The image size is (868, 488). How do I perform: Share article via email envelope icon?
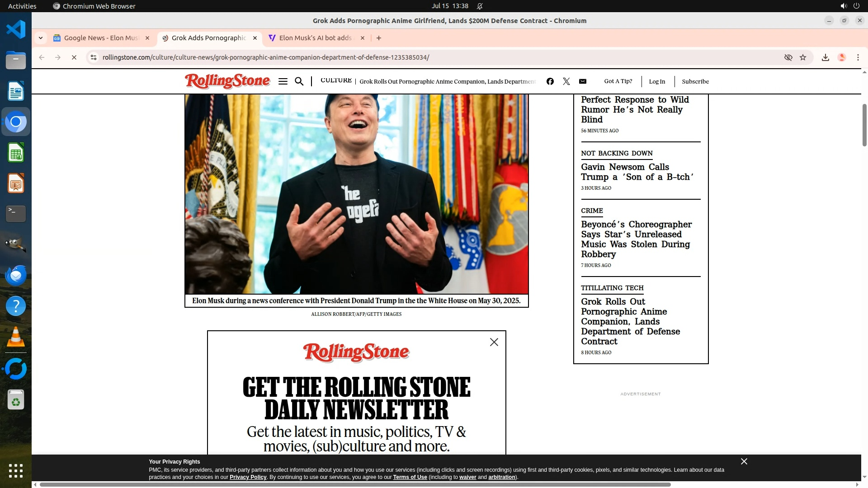tap(583, 81)
